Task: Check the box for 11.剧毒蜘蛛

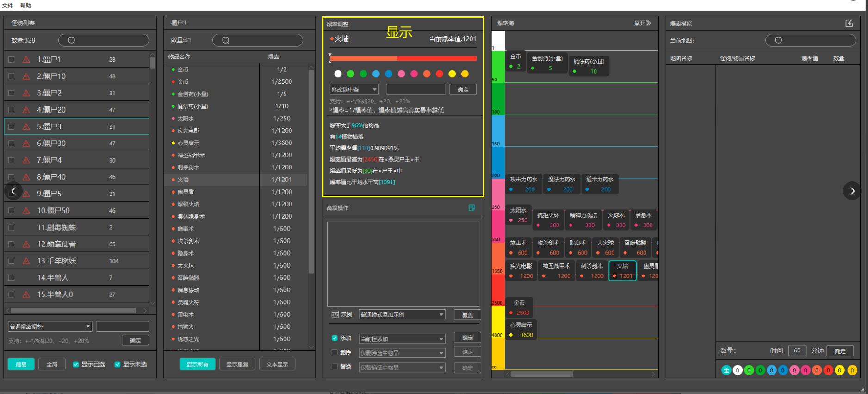Action: coord(12,227)
